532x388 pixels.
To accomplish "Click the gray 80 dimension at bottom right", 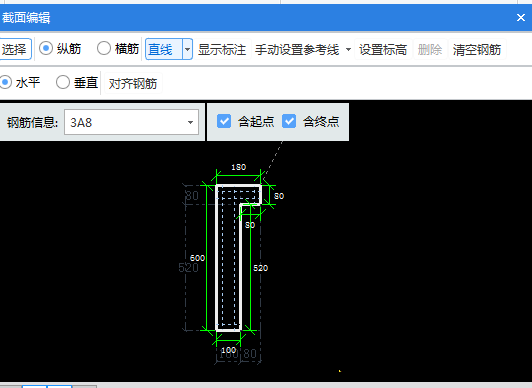I will (250, 354).
